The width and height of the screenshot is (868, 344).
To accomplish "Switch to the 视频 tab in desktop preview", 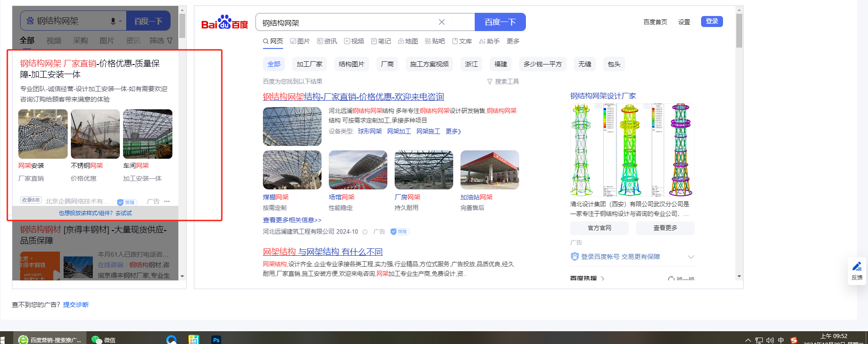I will click(354, 41).
